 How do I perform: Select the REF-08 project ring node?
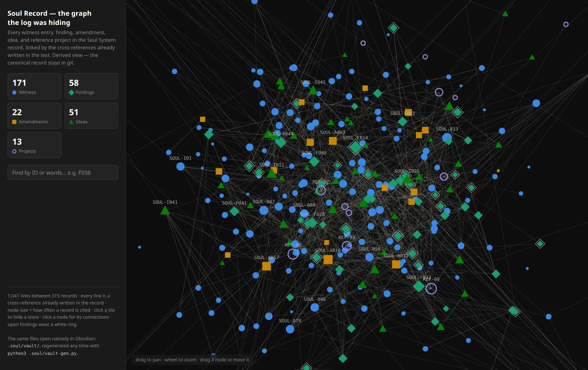[293, 254]
